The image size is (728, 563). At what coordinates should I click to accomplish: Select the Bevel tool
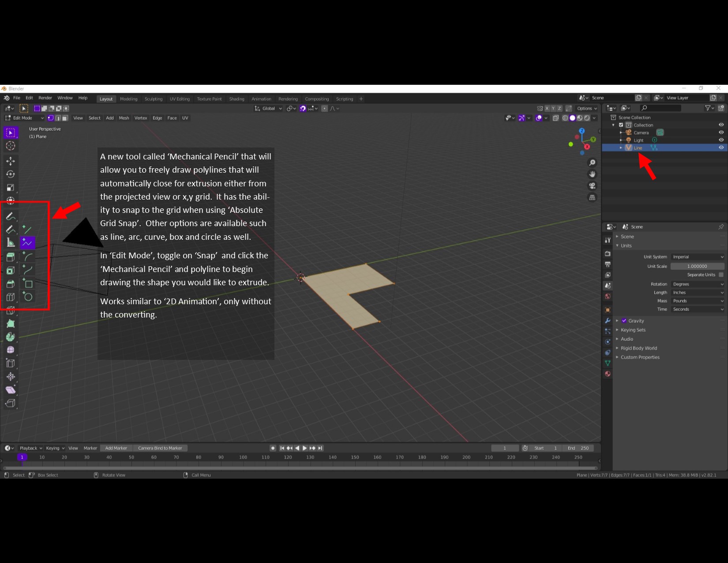pyautogui.click(x=11, y=284)
